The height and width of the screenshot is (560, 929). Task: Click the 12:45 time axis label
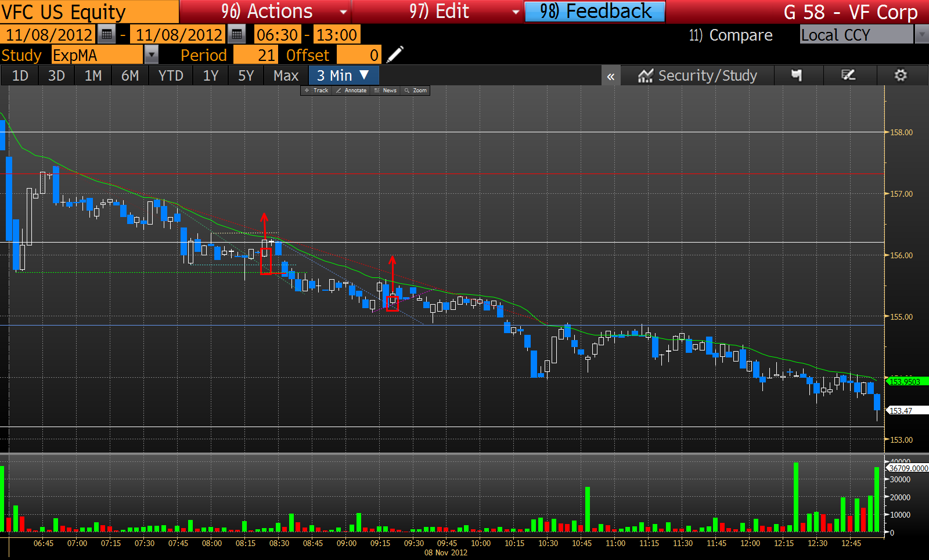pos(851,543)
